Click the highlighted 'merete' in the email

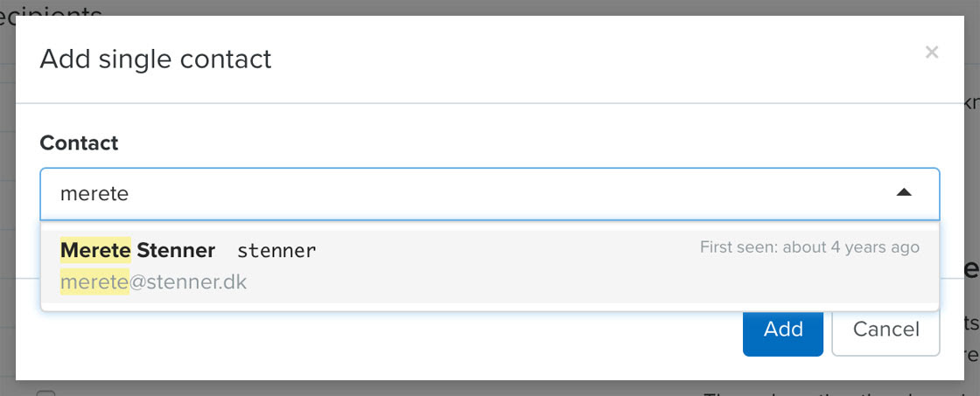click(x=94, y=283)
